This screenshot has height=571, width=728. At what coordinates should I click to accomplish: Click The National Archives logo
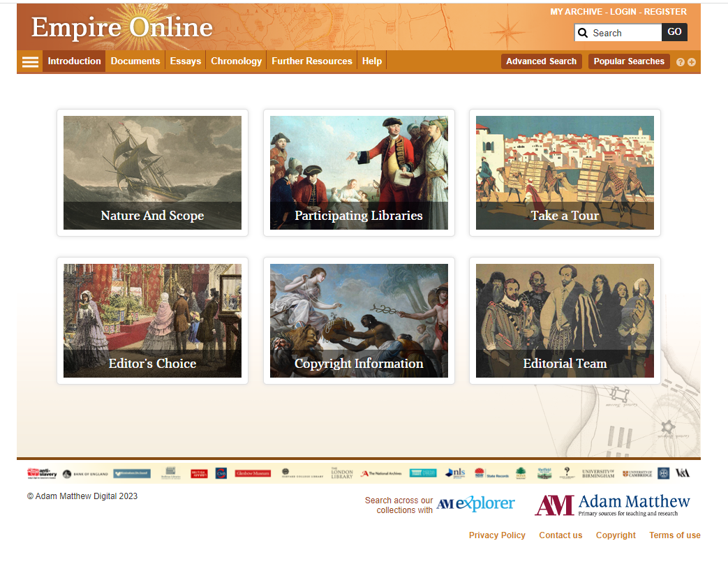(380, 473)
